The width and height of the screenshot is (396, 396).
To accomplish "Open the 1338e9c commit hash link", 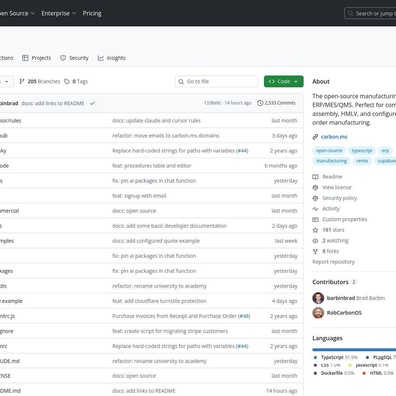I will 212,103.
